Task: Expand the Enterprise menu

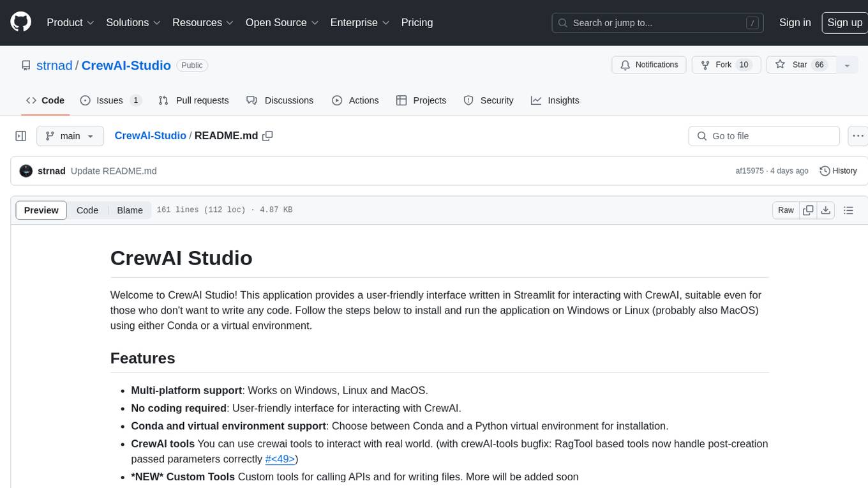Action: coord(360,22)
